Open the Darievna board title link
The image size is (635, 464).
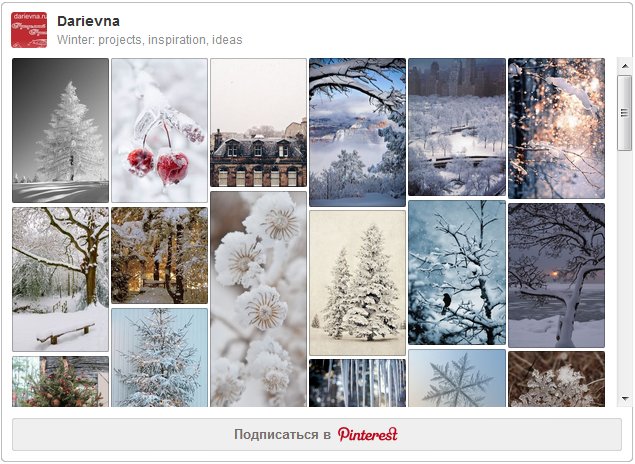click(x=88, y=21)
